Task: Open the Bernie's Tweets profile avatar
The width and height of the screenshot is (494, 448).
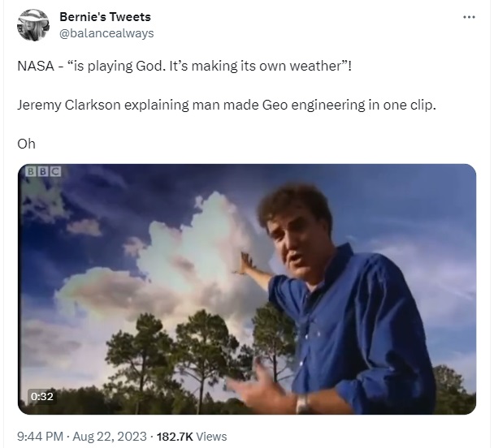Action: (x=33, y=25)
